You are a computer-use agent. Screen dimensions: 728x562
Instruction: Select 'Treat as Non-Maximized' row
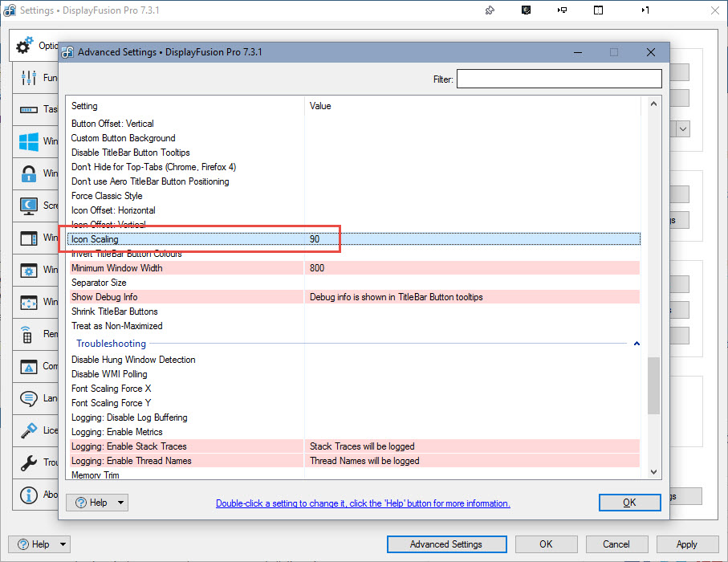354,326
